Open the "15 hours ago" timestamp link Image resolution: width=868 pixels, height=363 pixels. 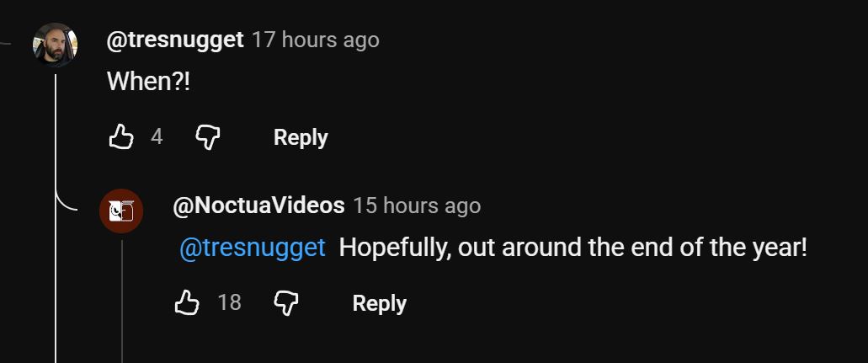[417, 206]
